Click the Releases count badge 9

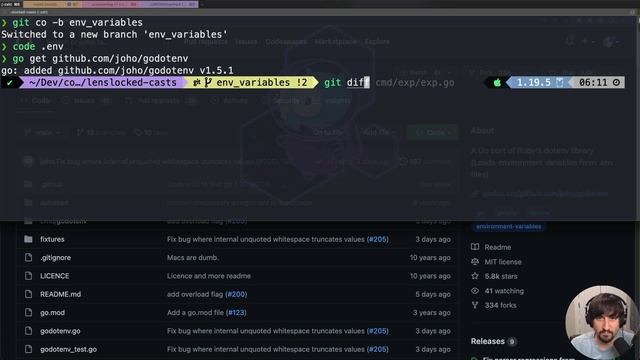(x=512, y=342)
